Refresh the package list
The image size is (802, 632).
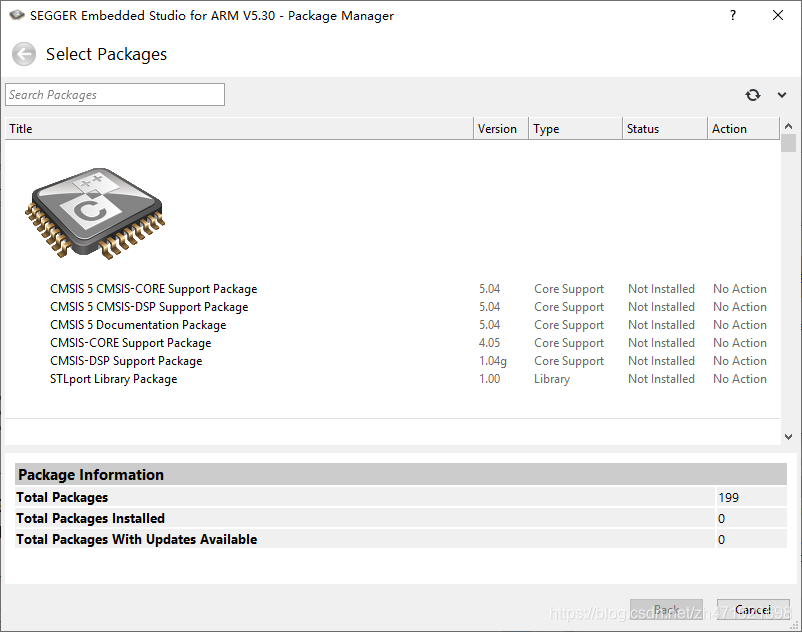[x=752, y=95]
